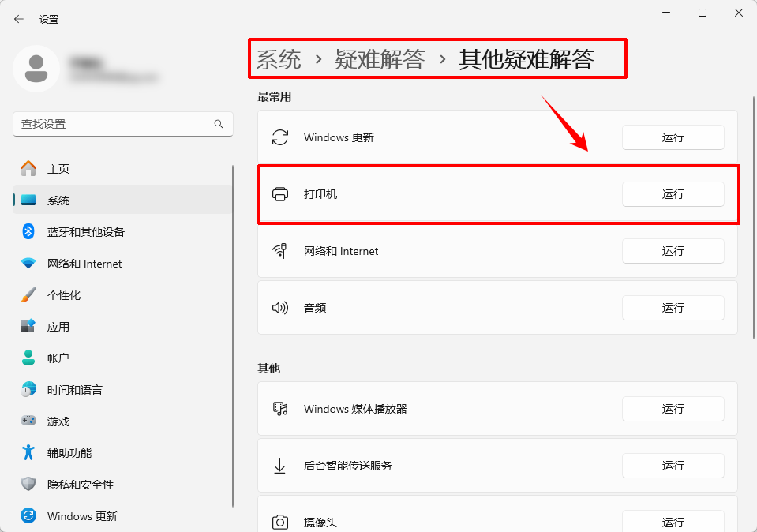Click the 系统 monitor icon in sidebar

tap(28, 200)
